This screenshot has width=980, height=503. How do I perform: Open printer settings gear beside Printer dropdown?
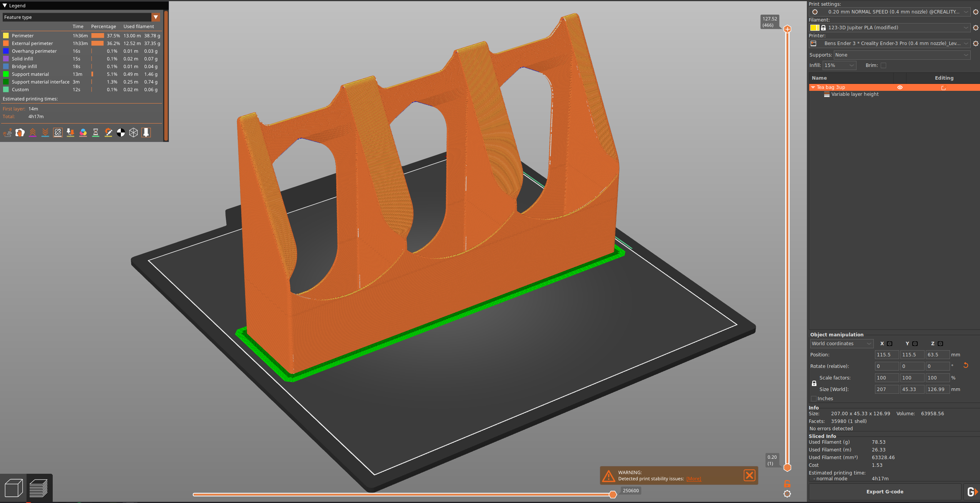[976, 43]
